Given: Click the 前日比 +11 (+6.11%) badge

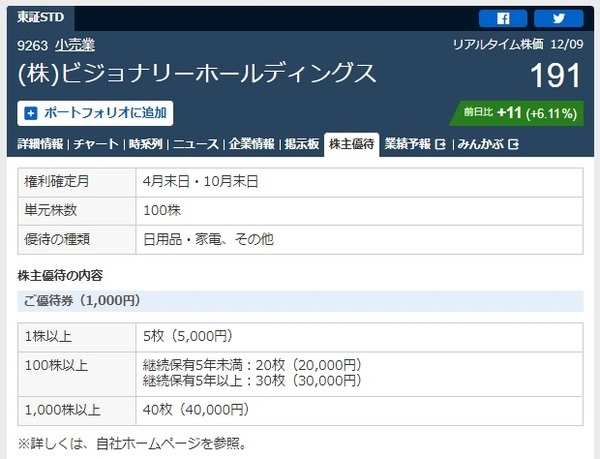Looking at the screenshot, I should [x=517, y=113].
